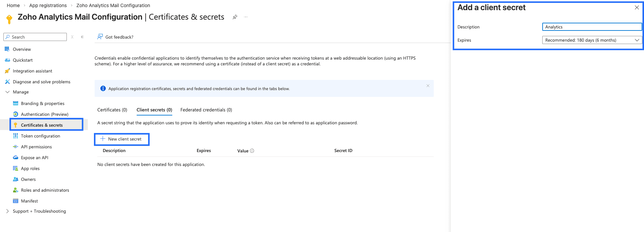The height and width of the screenshot is (232, 644).
Task: Expand Support + Troubleshooting section
Action: pos(7,211)
